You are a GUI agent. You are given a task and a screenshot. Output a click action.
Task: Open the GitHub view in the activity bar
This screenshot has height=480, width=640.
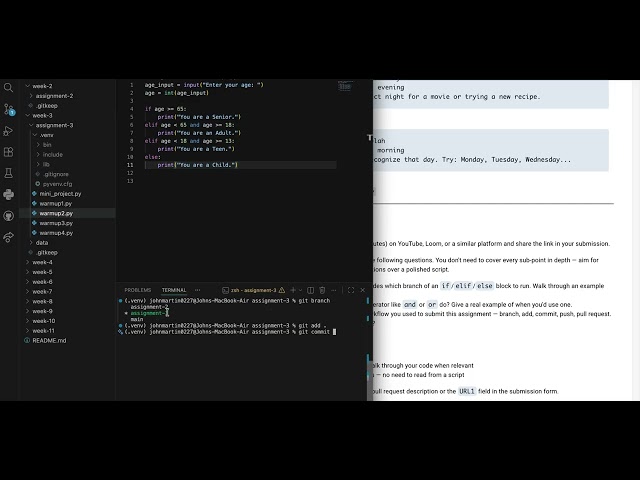[8, 216]
